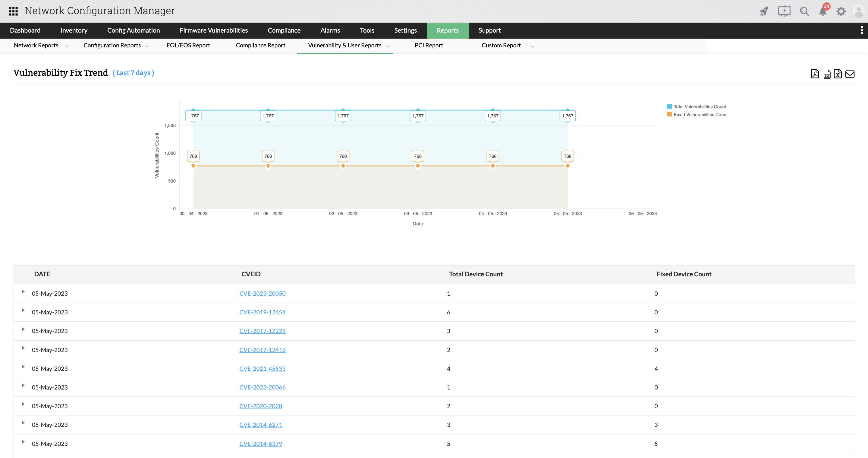
Task: Click the Last 7 days period link
Action: click(x=134, y=73)
